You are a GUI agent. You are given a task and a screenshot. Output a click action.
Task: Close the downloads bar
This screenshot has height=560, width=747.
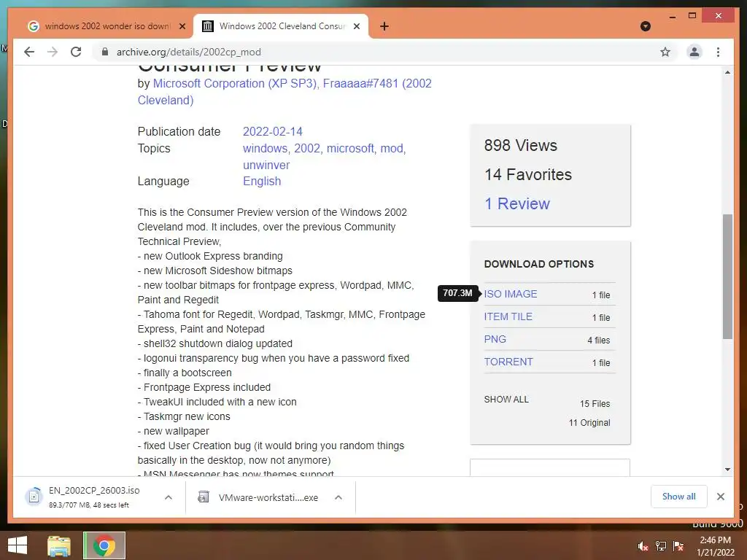pyautogui.click(x=720, y=497)
